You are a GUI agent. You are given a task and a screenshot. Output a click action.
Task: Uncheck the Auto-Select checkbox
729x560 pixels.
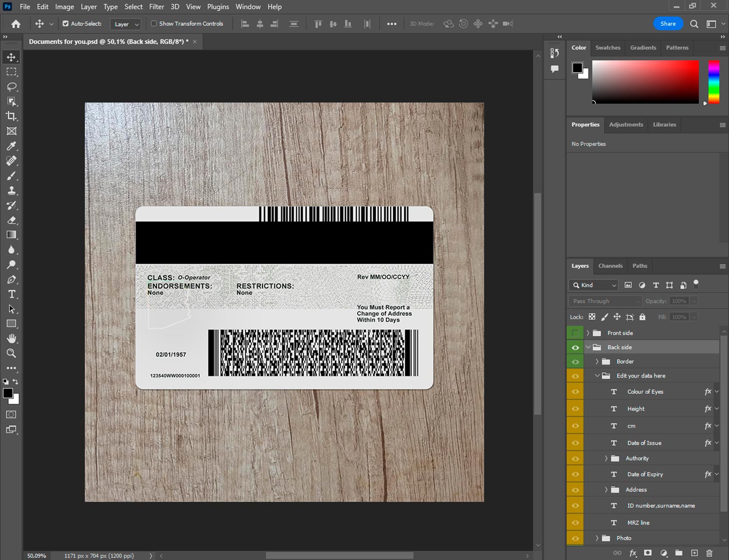click(66, 23)
